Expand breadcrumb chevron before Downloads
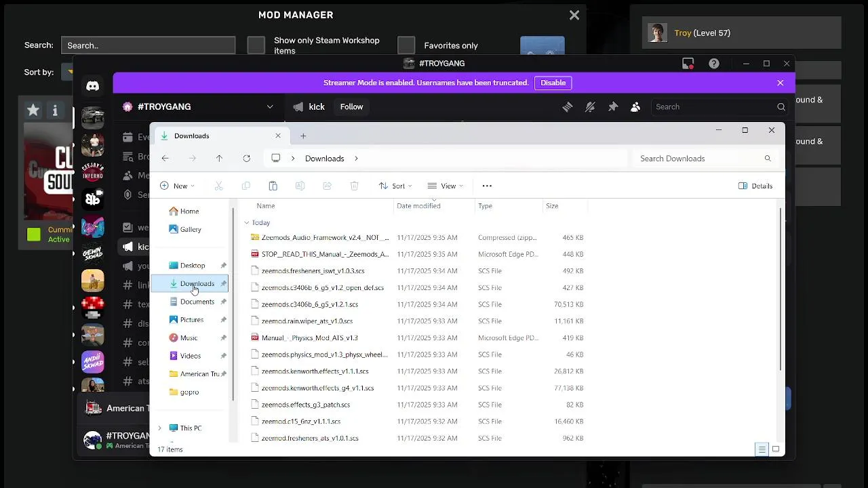This screenshot has height=488, width=868. [x=293, y=159]
